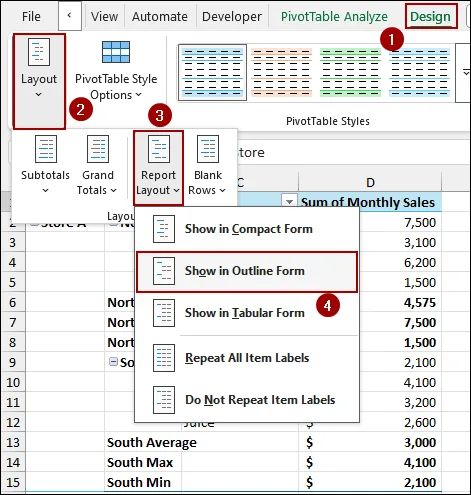The image size is (471, 495).
Task: Click the South Max cell
Action: click(x=143, y=462)
